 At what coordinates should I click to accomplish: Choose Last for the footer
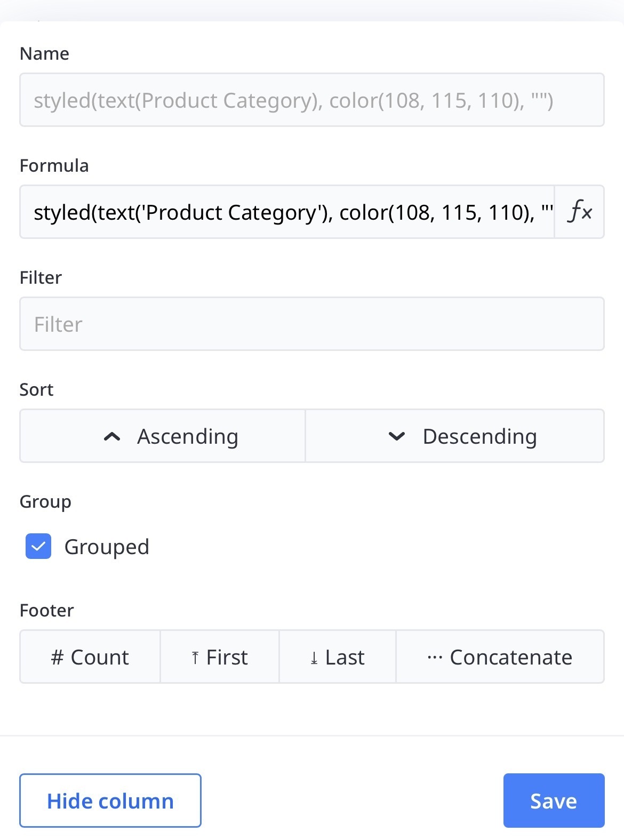338,657
